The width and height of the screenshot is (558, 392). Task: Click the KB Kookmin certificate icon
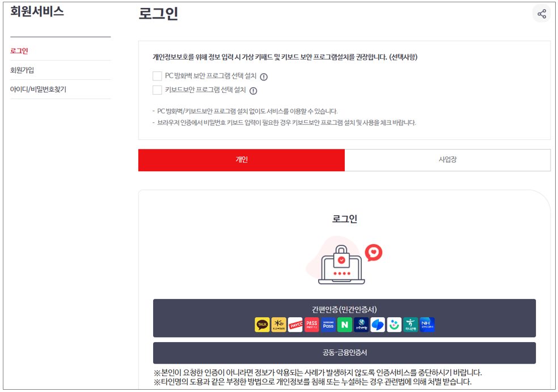278,325
